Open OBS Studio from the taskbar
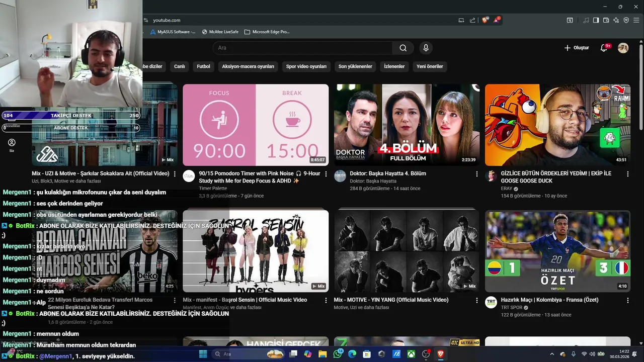The image size is (644, 362). tap(426, 354)
